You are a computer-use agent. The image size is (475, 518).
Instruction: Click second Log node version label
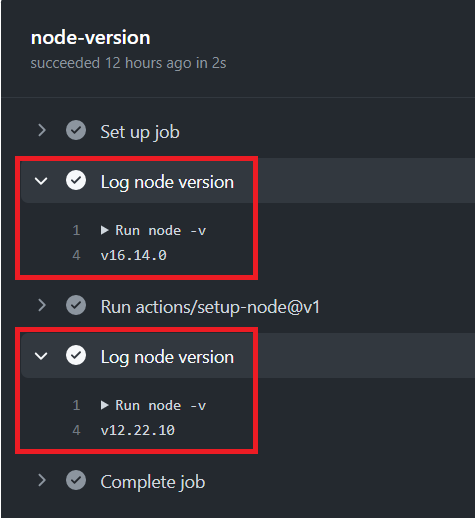pos(167,358)
